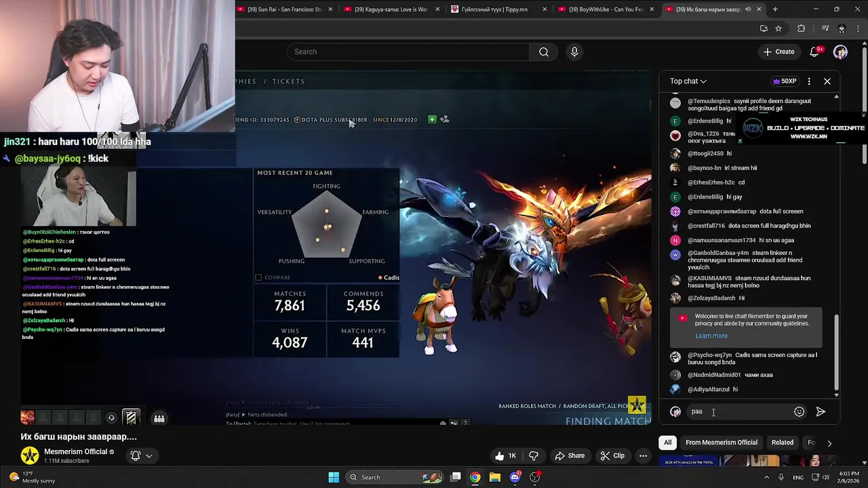This screenshot has height=488, width=868.
Task: Open the YouTube account avatar menu
Action: [840, 52]
